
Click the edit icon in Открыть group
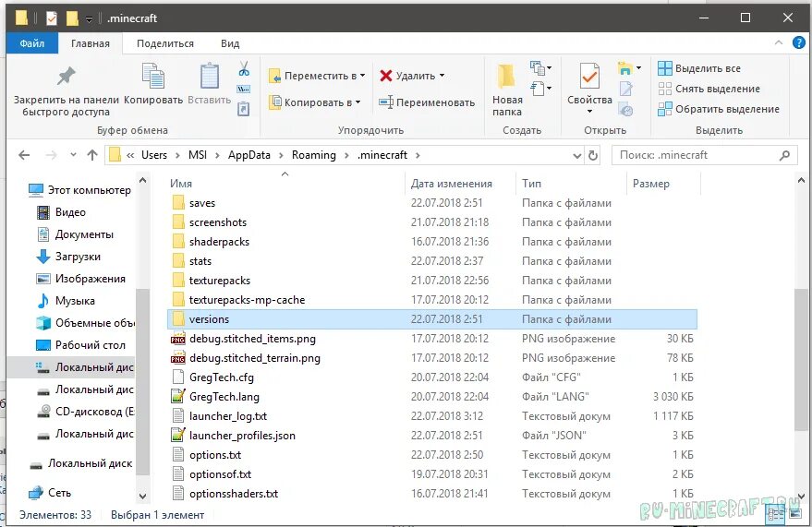(x=626, y=89)
